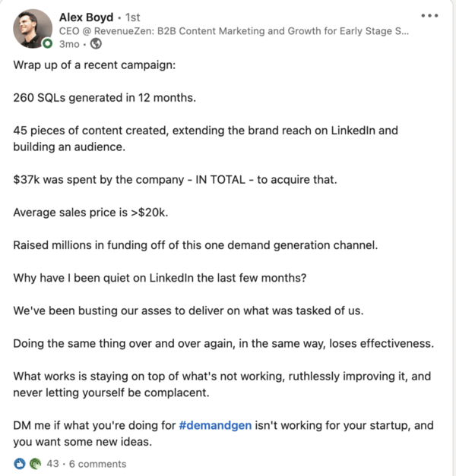This screenshot has height=476, width=456.
Task: View the 43 reactions list
Action: pos(52,463)
